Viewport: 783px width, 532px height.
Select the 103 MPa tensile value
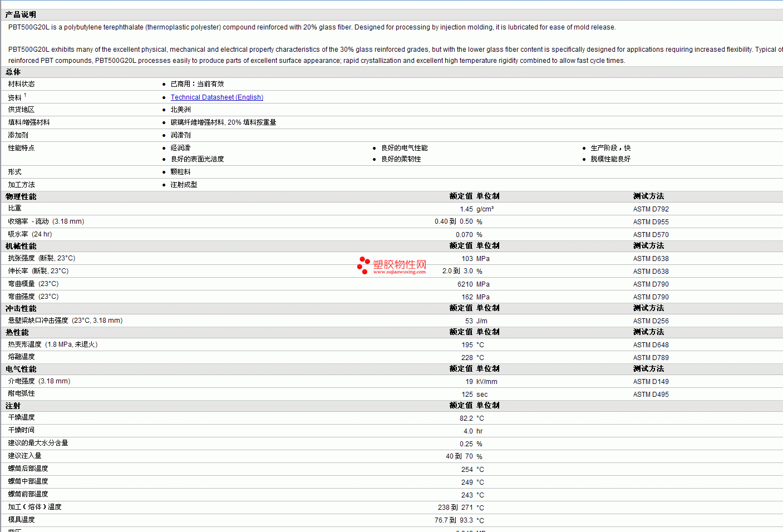coord(475,259)
